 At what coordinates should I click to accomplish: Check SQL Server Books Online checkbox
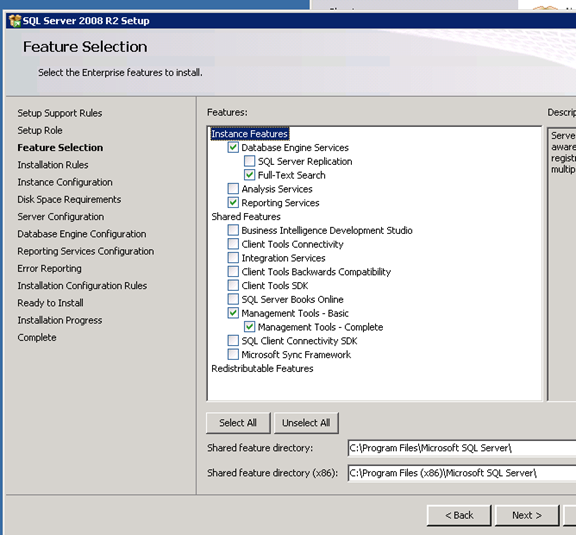tap(233, 299)
